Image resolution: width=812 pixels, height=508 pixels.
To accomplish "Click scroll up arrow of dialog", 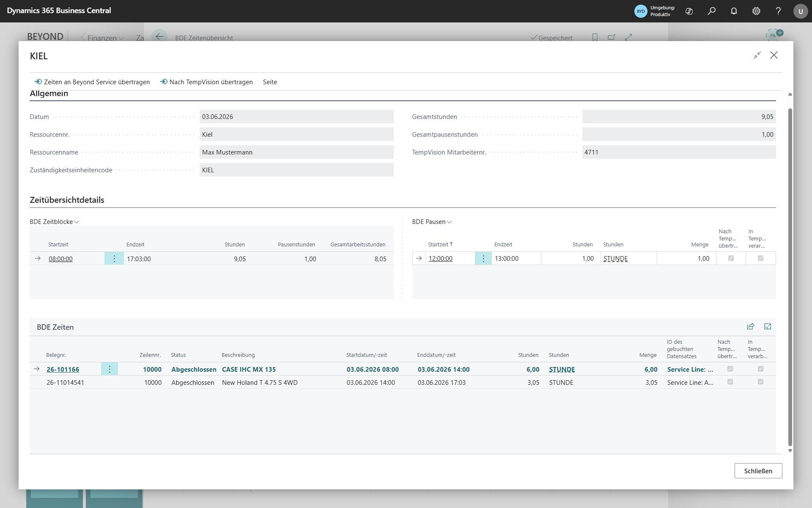I will (x=790, y=94).
